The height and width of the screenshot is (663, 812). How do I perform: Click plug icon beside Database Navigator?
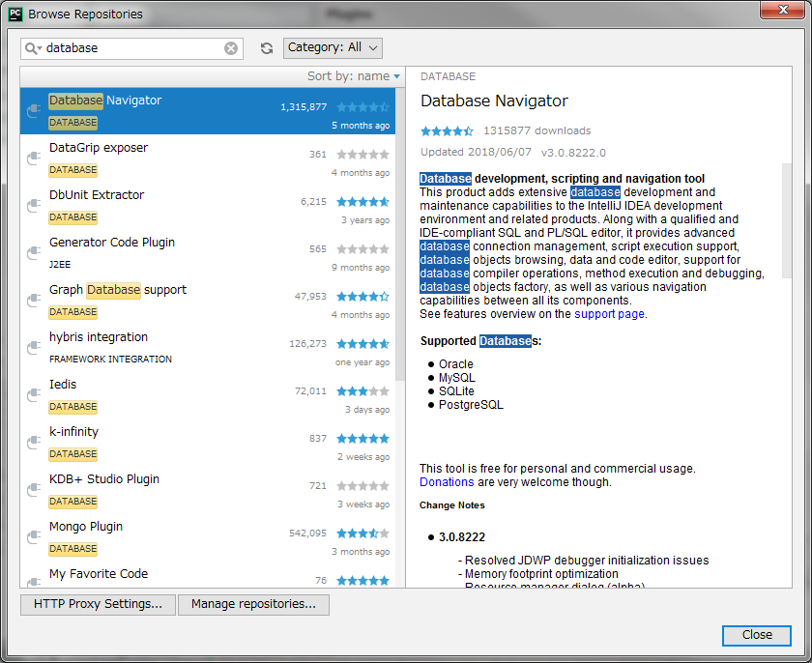[34, 110]
